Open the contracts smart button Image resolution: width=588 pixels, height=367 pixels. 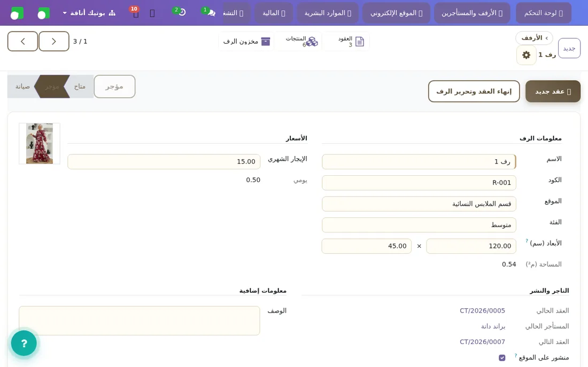(347, 41)
